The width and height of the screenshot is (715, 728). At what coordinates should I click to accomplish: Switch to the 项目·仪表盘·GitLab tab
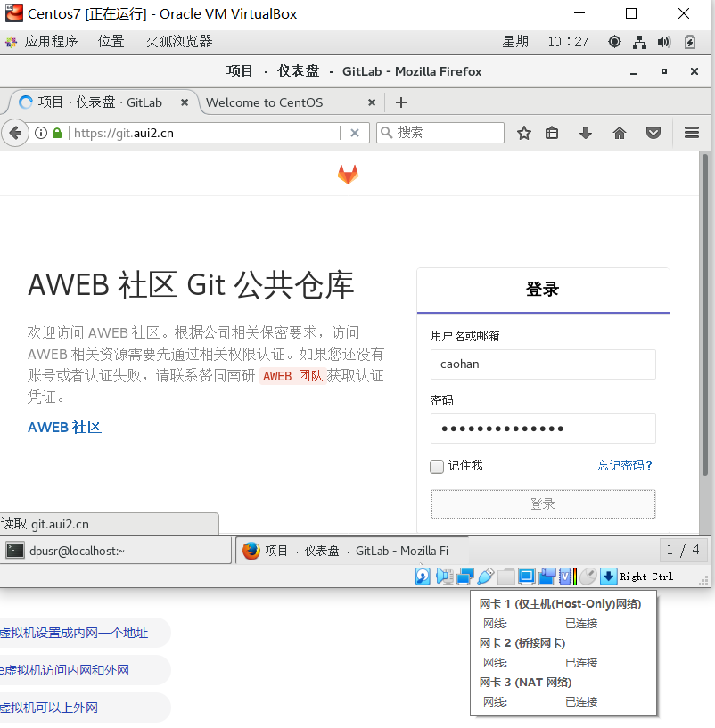(100, 102)
